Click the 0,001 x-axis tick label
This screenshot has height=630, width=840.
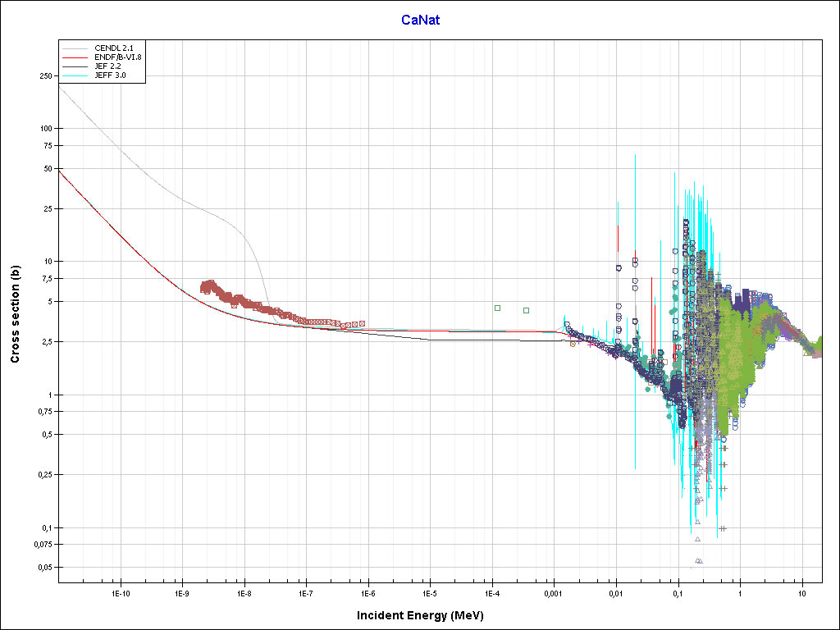point(553,592)
